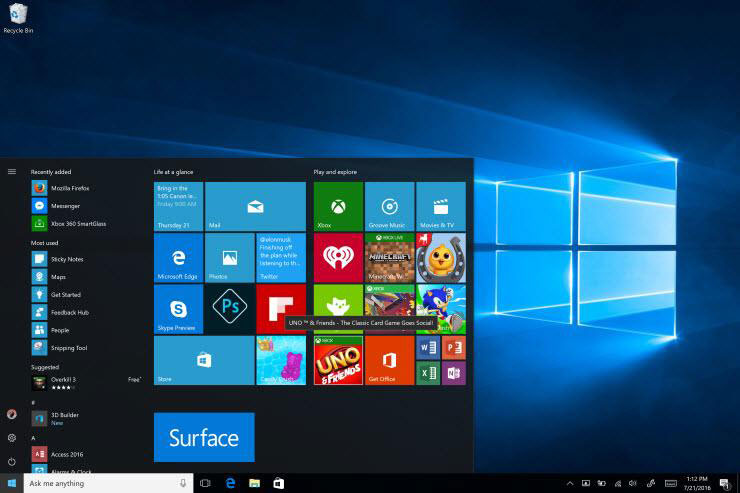
Task: Launch Groove Music from Start tiles
Action: [389, 206]
